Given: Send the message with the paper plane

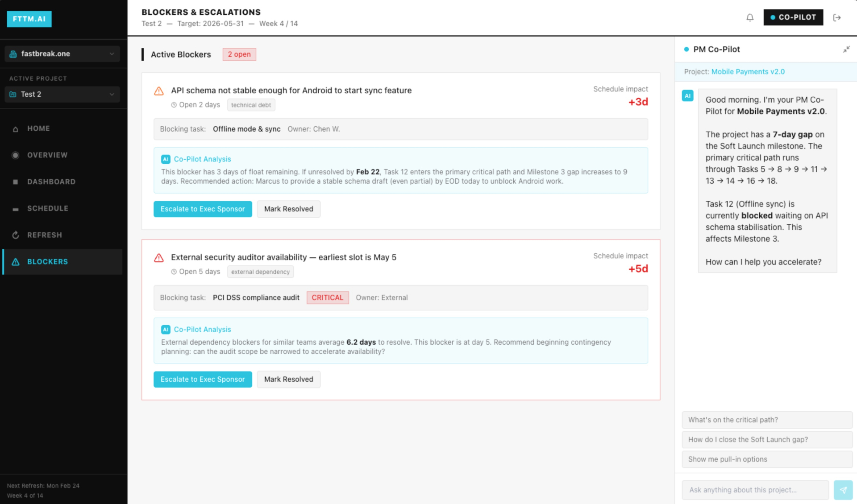Looking at the screenshot, I should point(843,490).
